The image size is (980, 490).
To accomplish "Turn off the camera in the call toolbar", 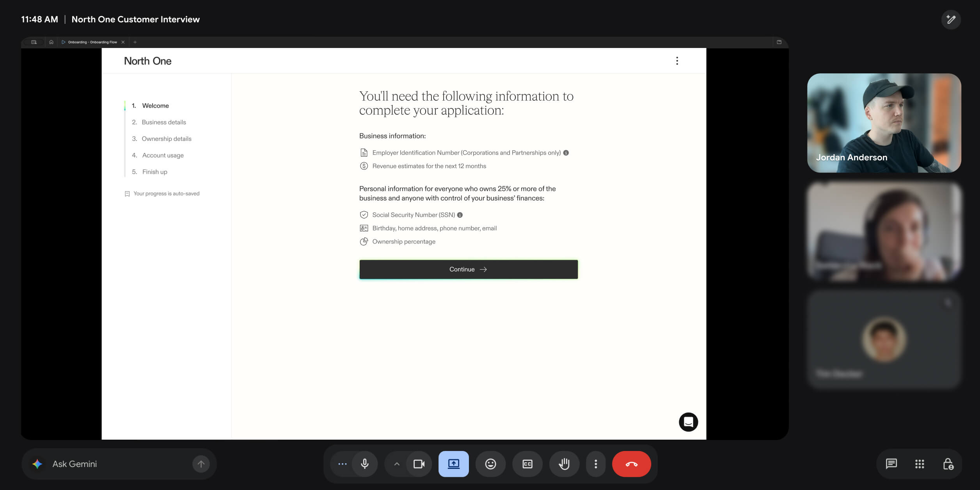I will click(x=419, y=464).
